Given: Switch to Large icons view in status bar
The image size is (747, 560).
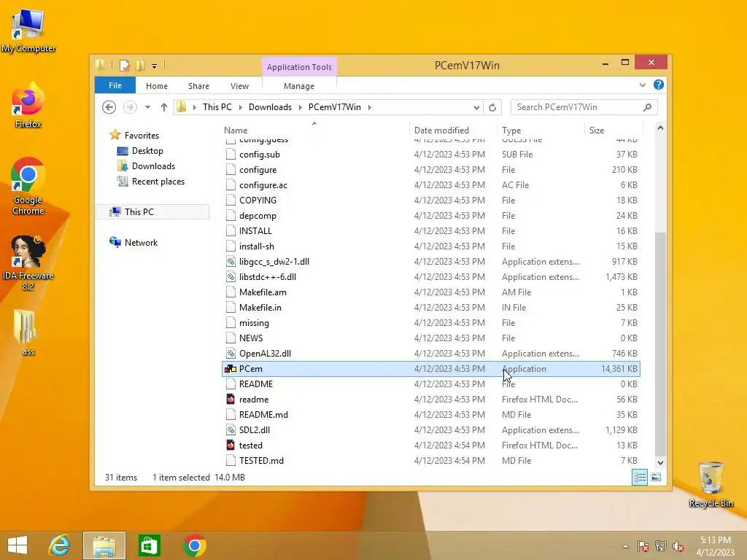Looking at the screenshot, I should [656, 477].
